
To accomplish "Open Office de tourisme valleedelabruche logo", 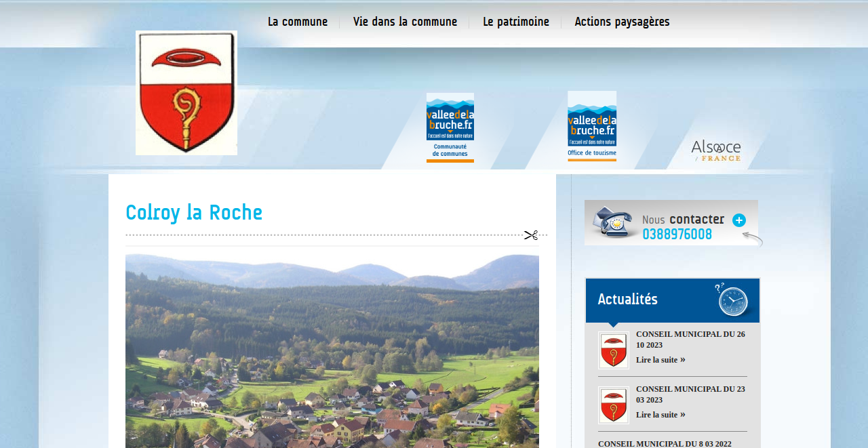I will pyautogui.click(x=592, y=126).
